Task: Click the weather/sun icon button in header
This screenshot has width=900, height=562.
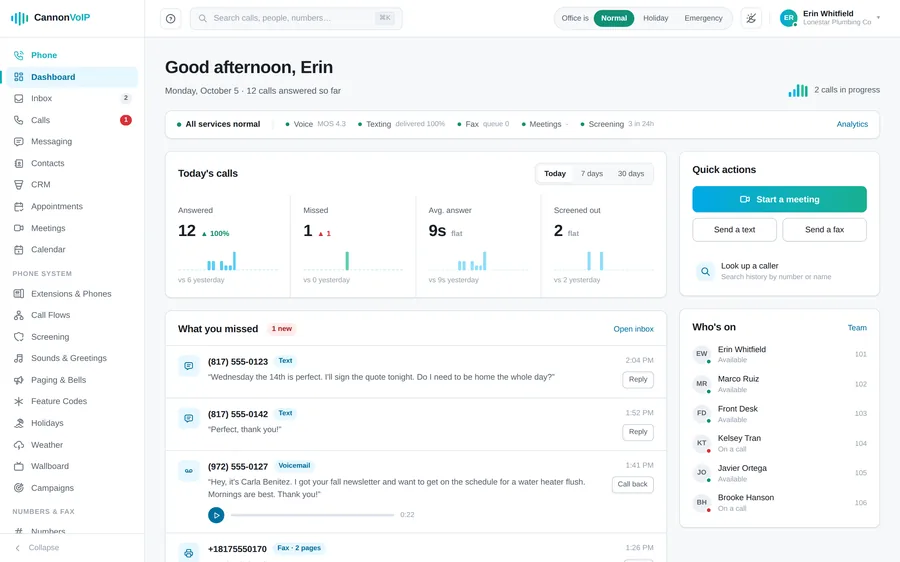Action: pos(751,18)
